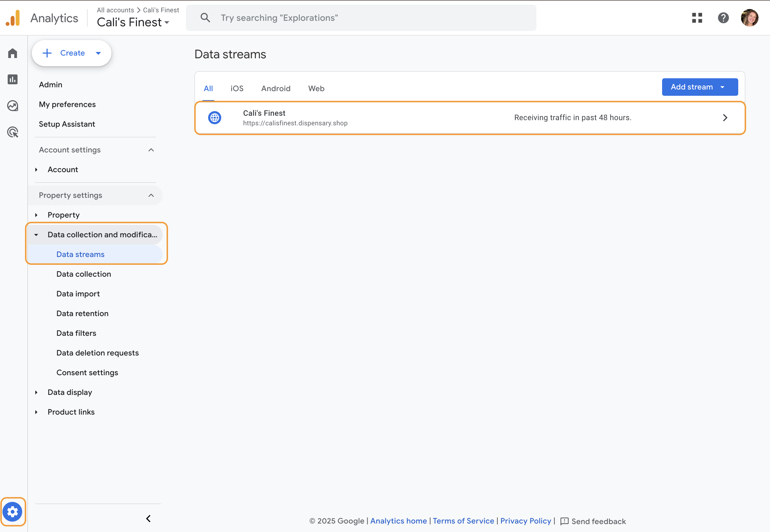Open My preferences
This screenshot has width=770, height=532.
[67, 104]
